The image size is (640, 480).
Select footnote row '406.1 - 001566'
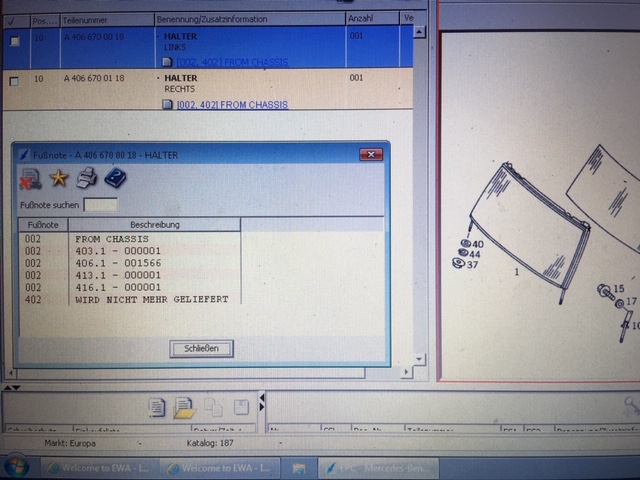pyautogui.click(x=130, y=263)
